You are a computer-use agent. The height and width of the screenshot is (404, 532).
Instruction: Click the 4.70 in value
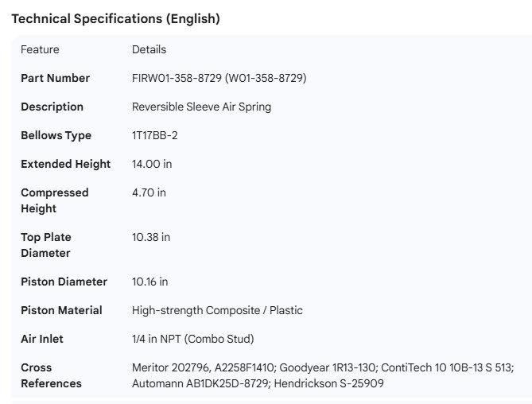[x=149, y=192]
